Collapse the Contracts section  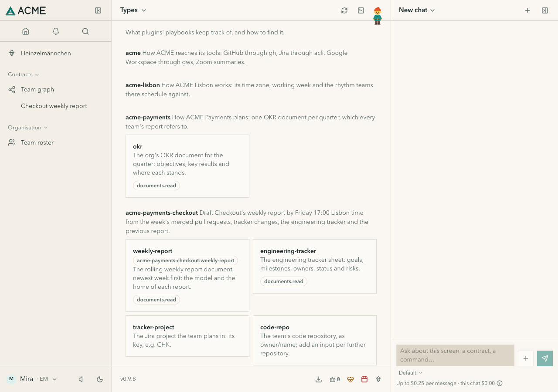[24, 74]
